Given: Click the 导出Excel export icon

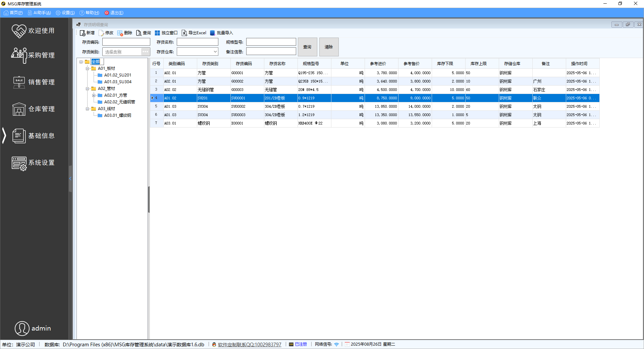Looking at the screenshot, I should 184,33.
